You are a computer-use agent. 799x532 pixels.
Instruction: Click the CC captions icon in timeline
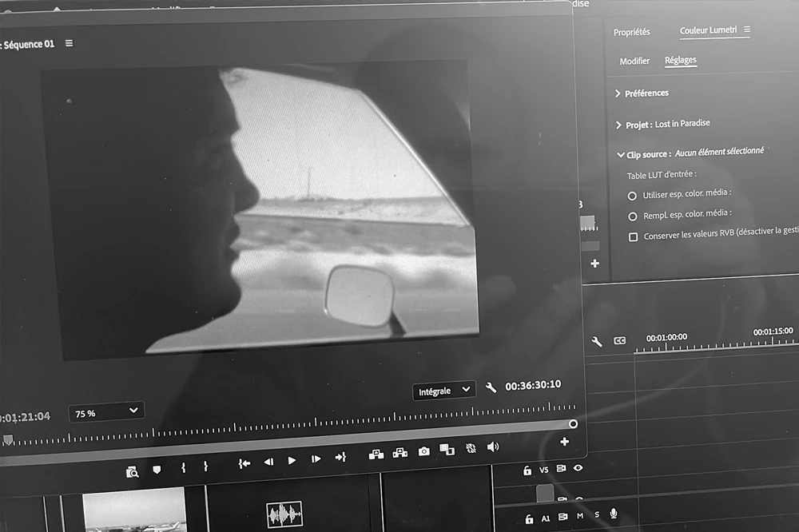(620, 340)
